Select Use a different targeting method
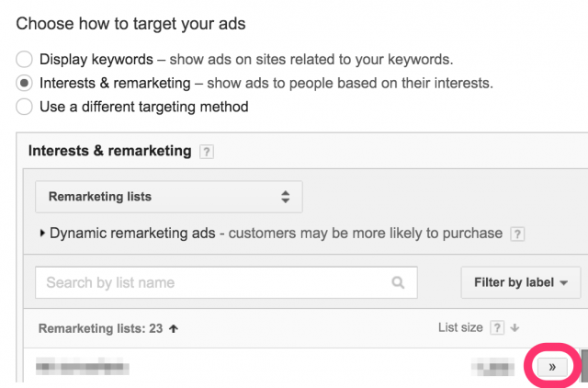Image resolution: width=588 pixels, height=388 pixels. click(x=25, y=107)
